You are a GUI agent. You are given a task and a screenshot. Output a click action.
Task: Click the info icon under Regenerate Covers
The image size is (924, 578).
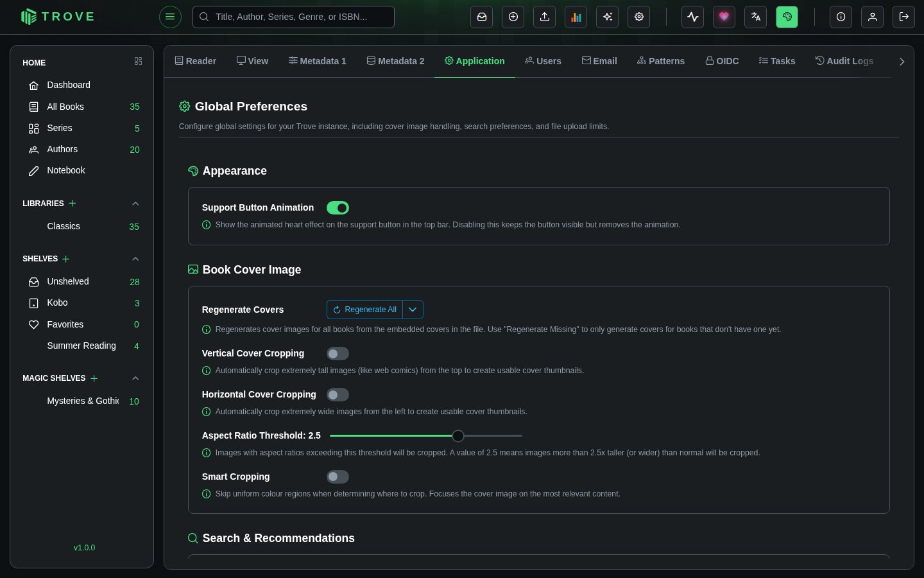tap(207, 329)
